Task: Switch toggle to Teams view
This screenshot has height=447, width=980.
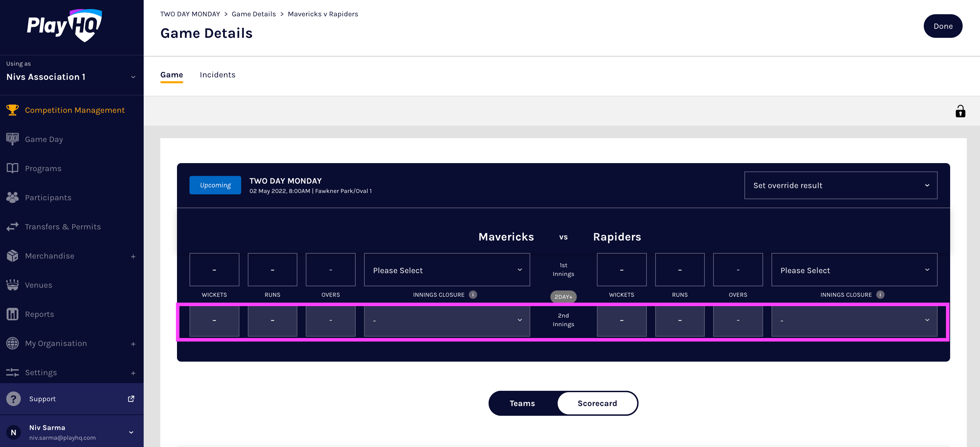Action: (522, 403)
